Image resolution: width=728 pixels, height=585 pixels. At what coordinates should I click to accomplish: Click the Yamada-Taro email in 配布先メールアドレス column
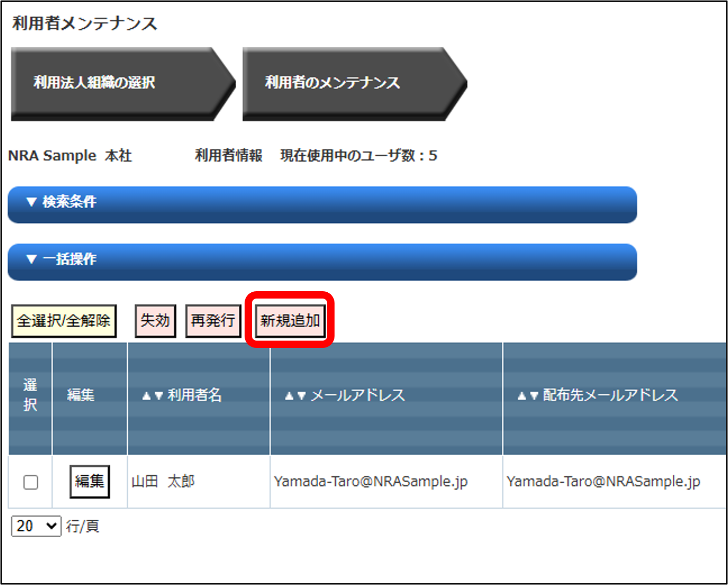(603, 481)
